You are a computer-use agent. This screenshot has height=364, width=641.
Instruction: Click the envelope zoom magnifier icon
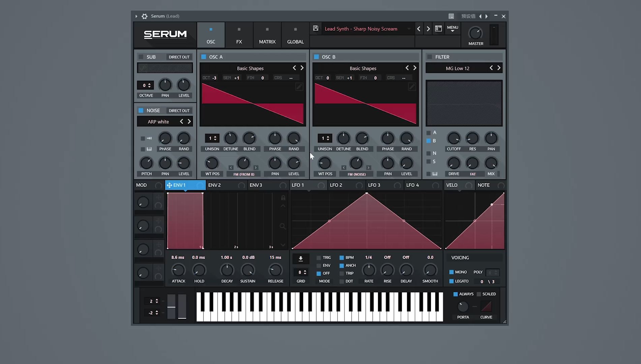[283, 226]
